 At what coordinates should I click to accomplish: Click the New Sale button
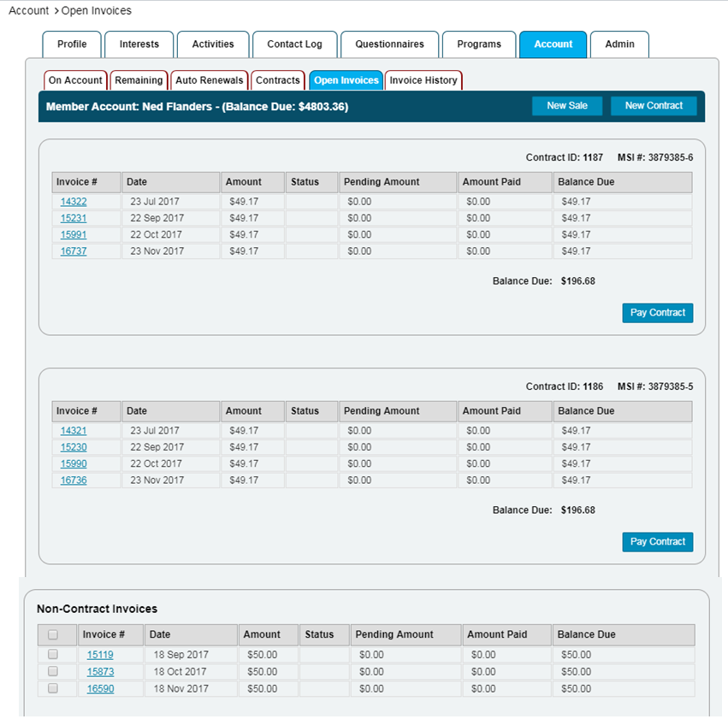coord(567,106)
